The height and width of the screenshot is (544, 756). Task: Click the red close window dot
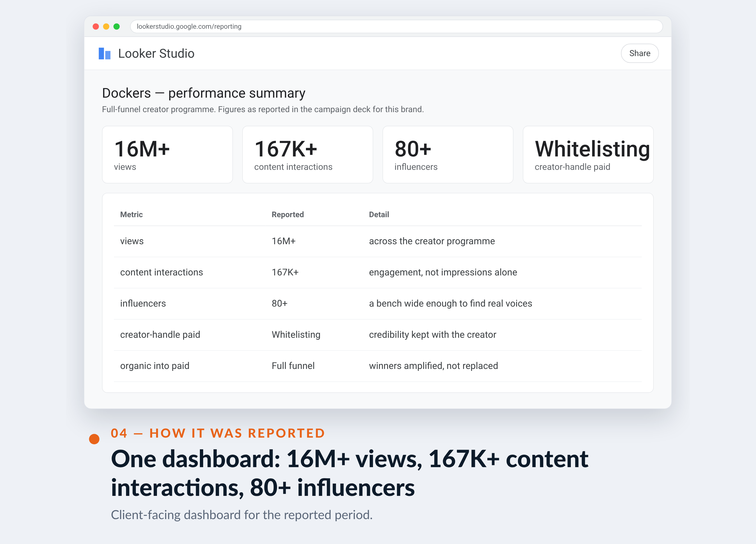click(x=96, y=26)
